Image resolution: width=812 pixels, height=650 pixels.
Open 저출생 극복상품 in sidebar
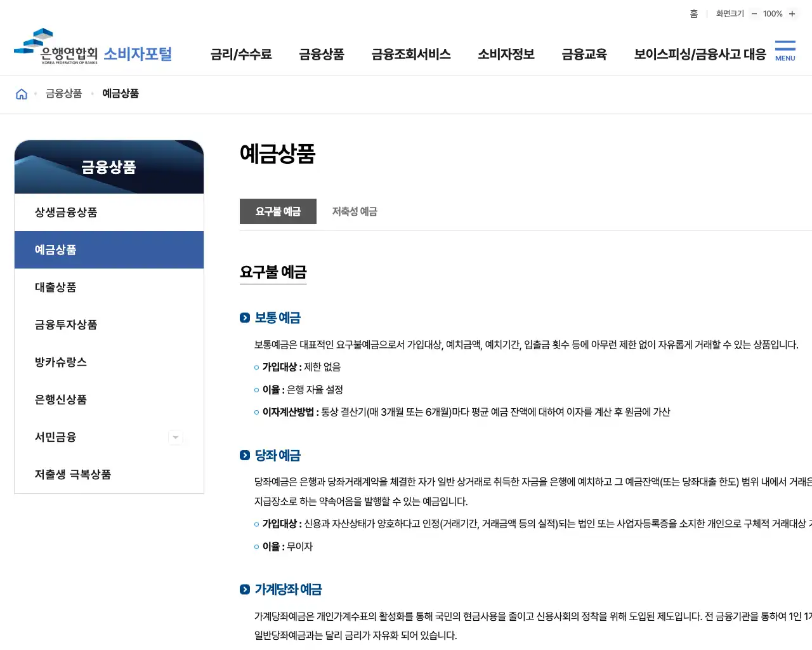click(x=109, y=475)
